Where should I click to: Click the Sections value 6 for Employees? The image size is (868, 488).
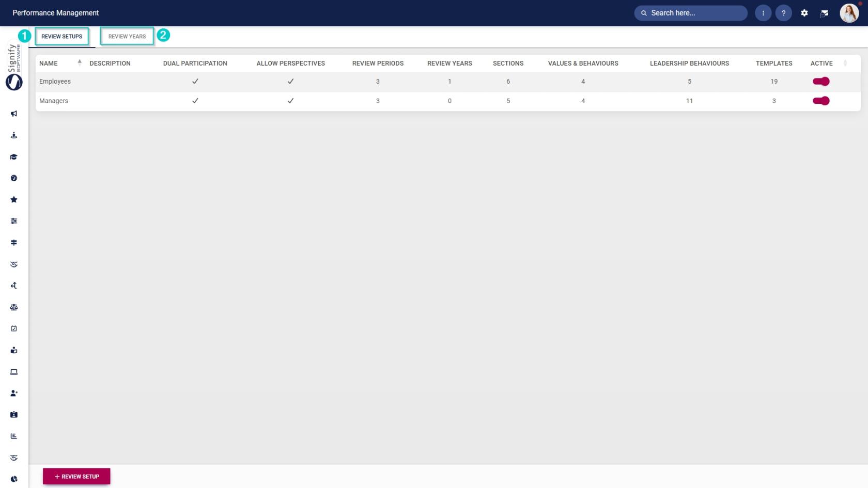[508, 82]
